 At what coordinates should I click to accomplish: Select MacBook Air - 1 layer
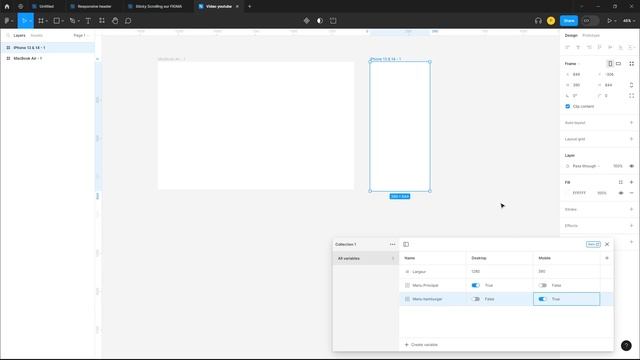(x=47, y=58)
